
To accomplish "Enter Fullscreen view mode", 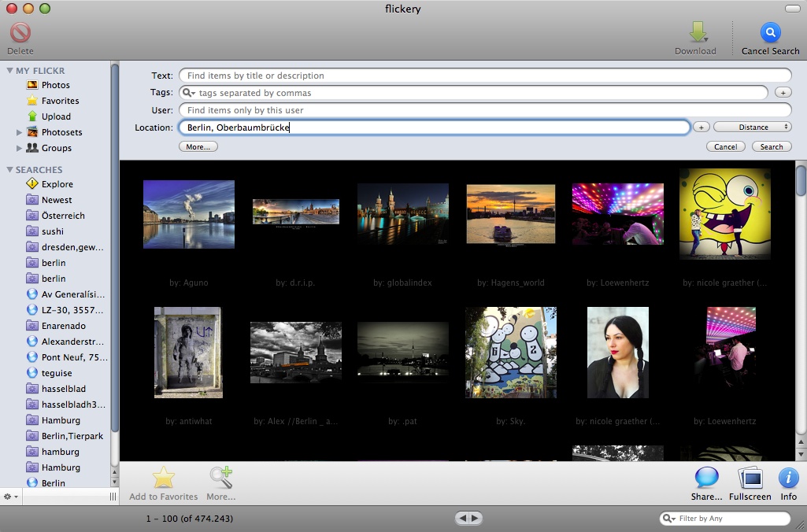I will coord(750,478).
